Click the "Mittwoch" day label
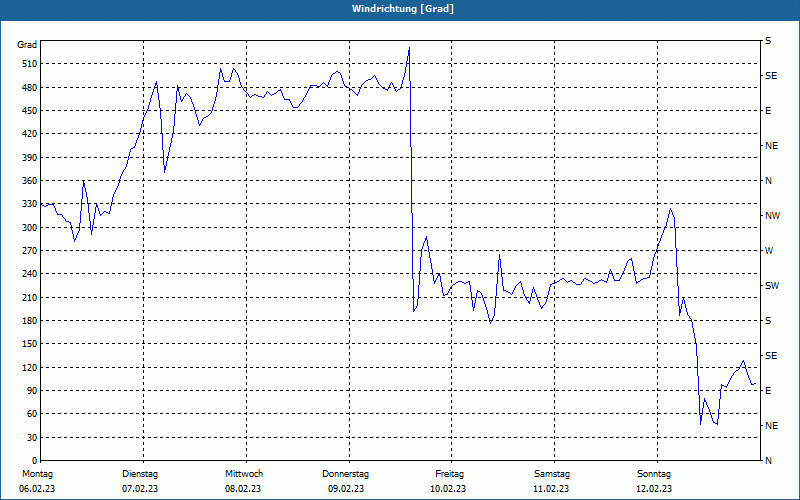The width and height of the screenshot is (800, 500). click(x=244, y=474)
